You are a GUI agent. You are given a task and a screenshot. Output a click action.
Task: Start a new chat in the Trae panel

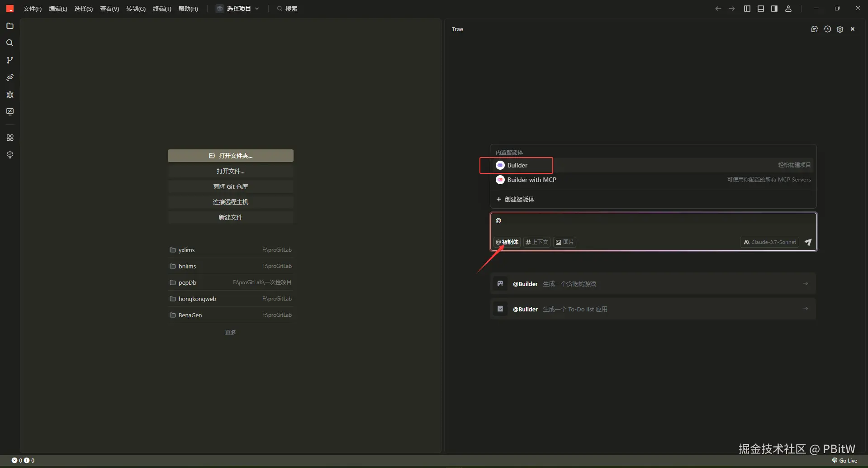pyautogui.click(x=815, y=29)
